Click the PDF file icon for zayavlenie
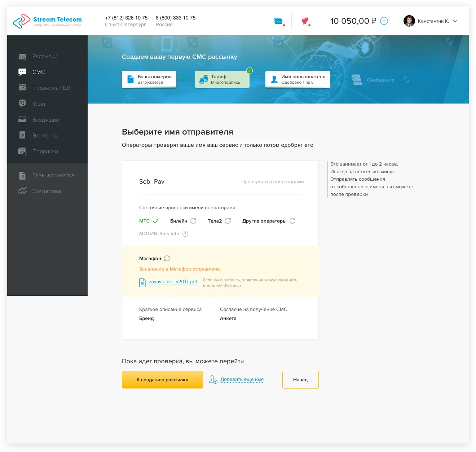This screenshot has height=452, width=476. click(x=142, y=283)
